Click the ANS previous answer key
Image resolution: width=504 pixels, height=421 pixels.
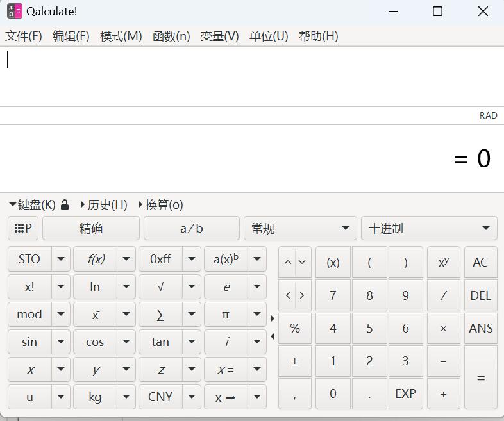point(480,328)
